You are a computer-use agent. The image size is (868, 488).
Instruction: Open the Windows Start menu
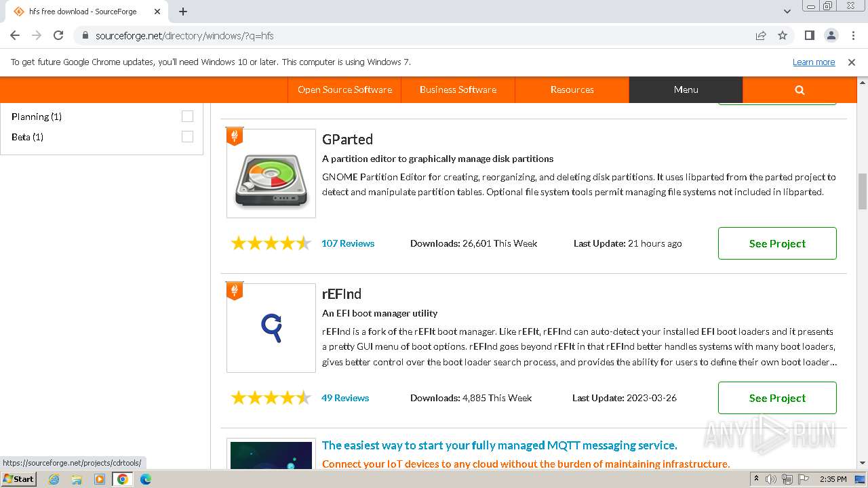pyautogui.click(x=19, y=479)
